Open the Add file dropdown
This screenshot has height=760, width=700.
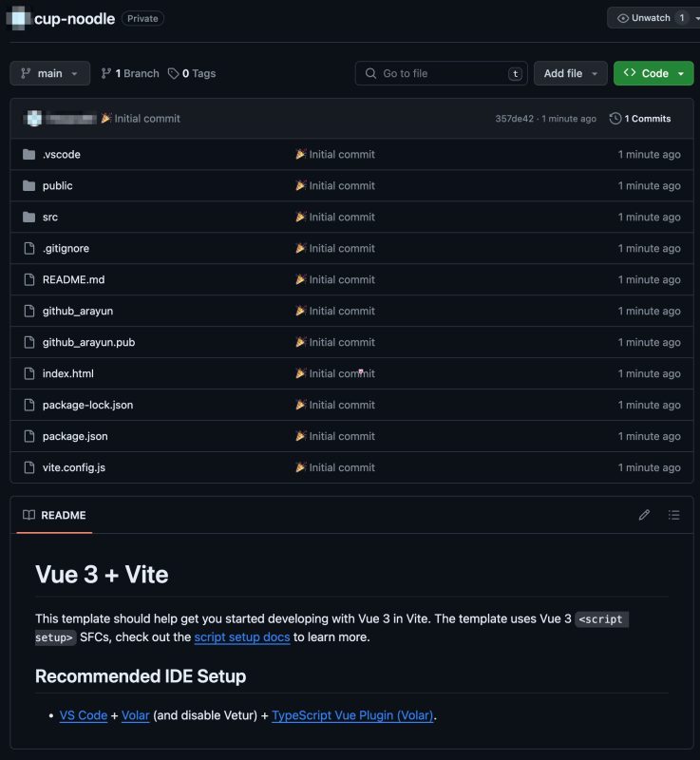[571, 73]
